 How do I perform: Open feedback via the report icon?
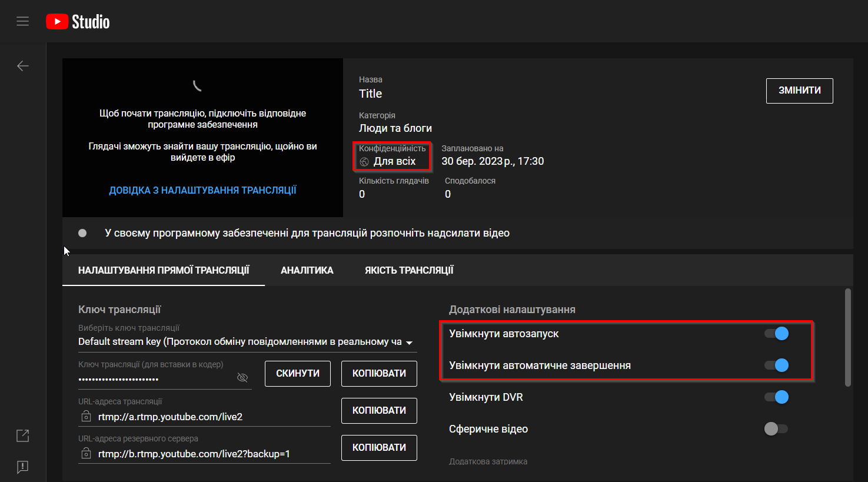[22, 467]
